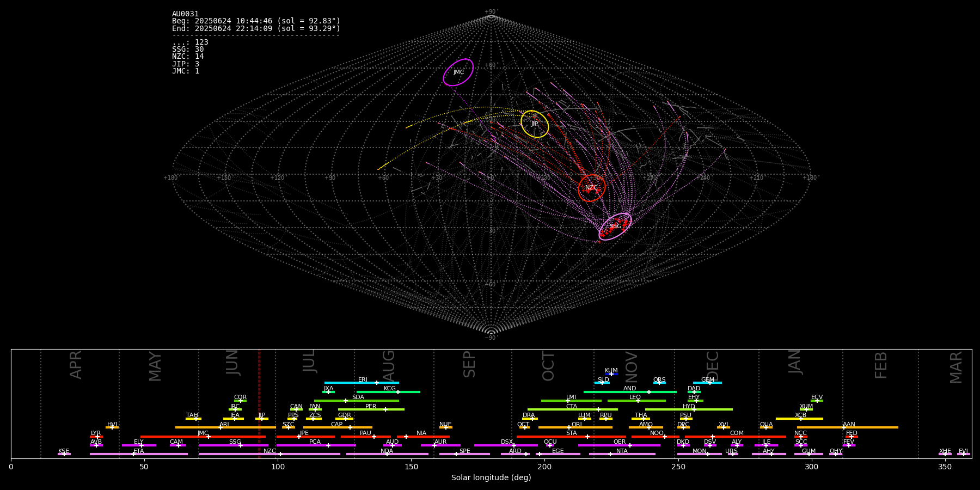Screen dimensions: 980x490
Task: Click the SDA shower label in timeline
Action: click(x=358, y=397)
